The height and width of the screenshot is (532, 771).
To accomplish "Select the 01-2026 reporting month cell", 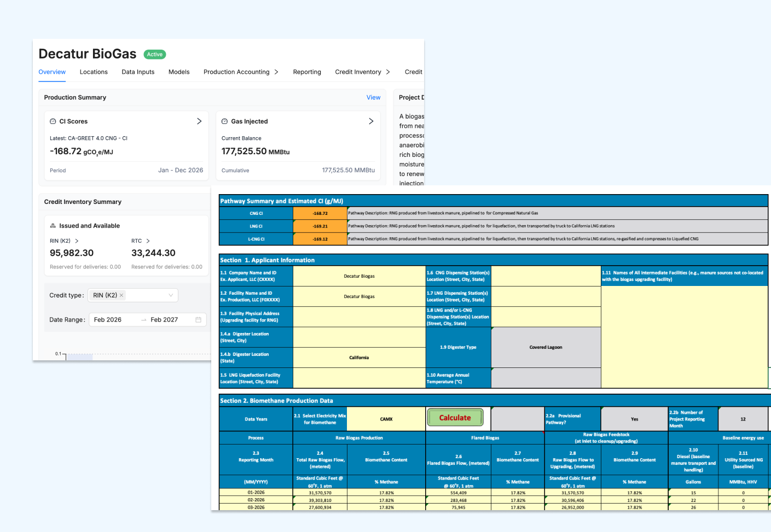I will click(x=256, y=493).
